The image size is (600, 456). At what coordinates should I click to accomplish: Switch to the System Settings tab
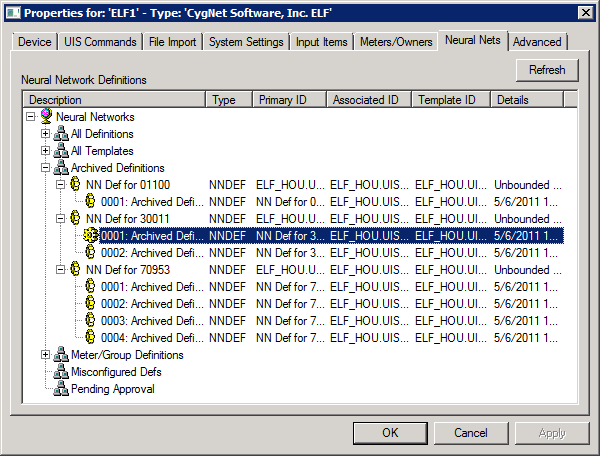[x=246, y=42]
